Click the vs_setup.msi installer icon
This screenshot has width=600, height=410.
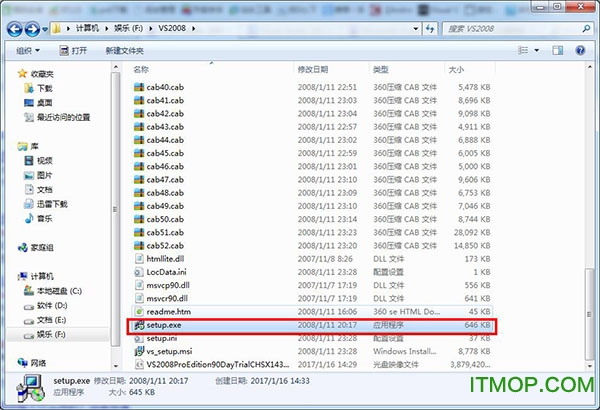(x=140, y=352)
